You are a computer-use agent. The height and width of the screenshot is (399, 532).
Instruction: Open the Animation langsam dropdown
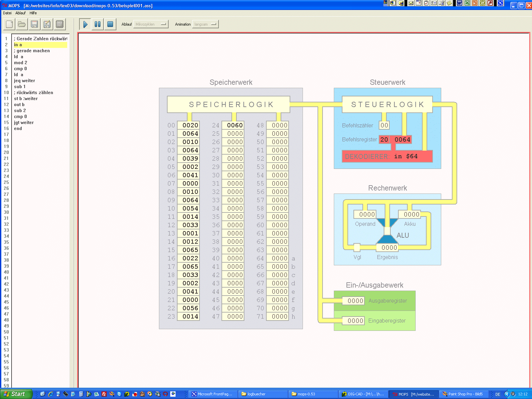click(205, 24)
